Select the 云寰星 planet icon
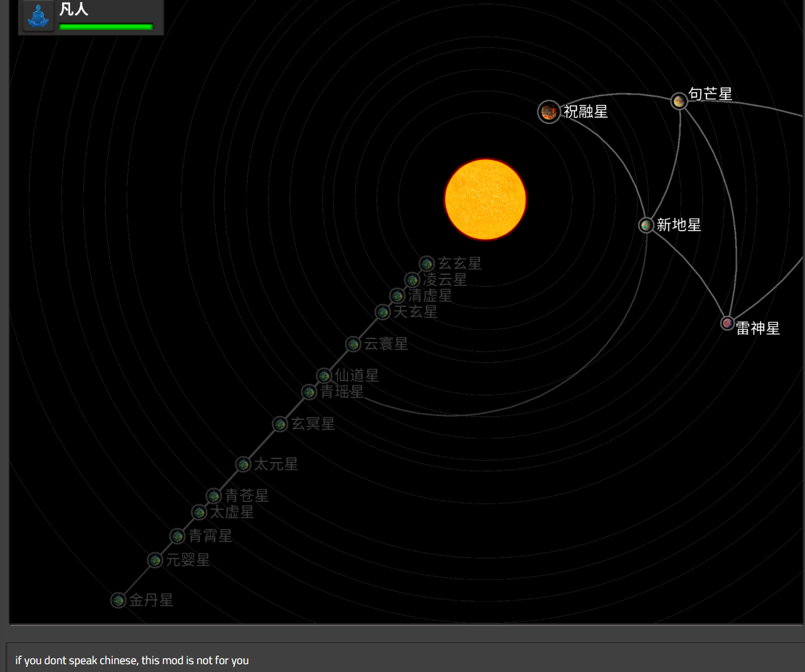Image resolution: width=805 pixels, height=672 pixels. click(353, 344)
